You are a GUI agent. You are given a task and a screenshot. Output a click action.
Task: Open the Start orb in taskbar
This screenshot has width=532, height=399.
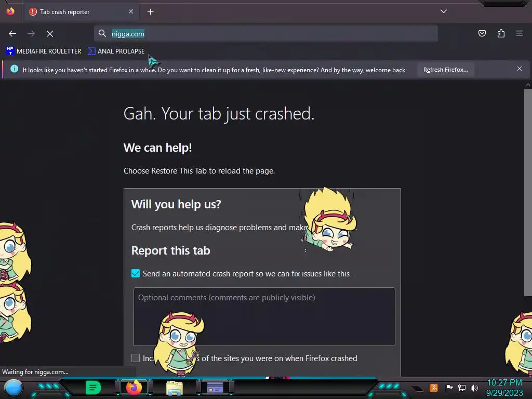click(x=13, y=388)
